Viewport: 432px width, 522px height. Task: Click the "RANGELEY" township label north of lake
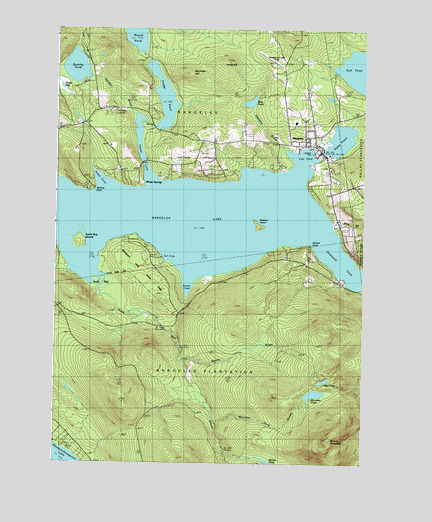point(198,113)
